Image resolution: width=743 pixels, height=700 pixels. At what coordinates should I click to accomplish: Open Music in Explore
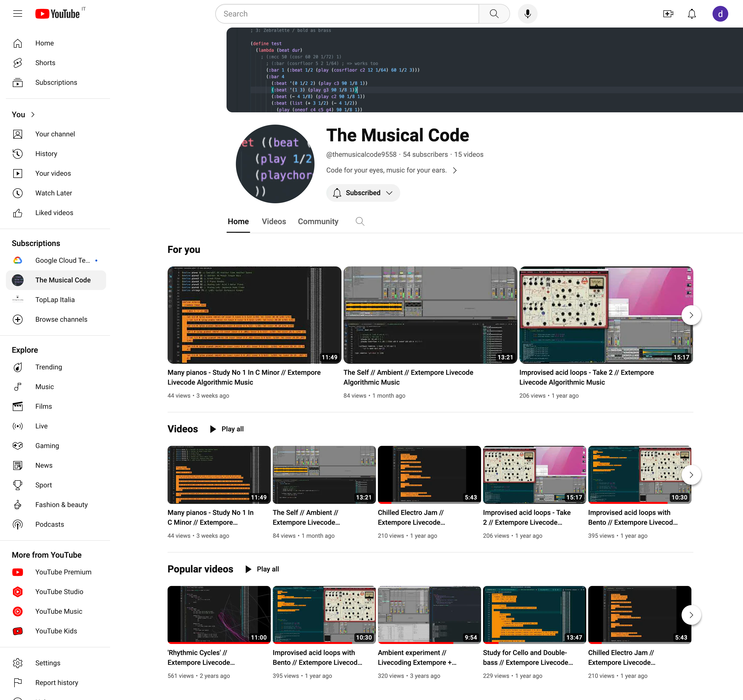pyautogui.click(x=56, y=387)
